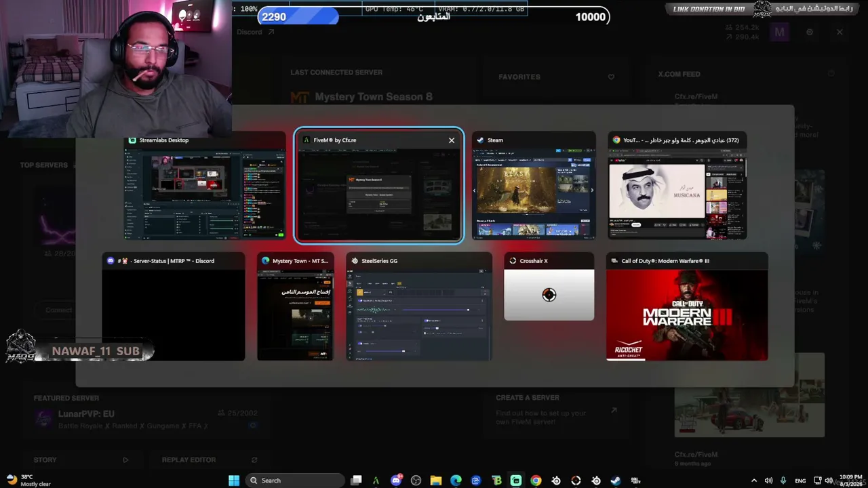Open the weather widget on the taskbar
Image resolution: width=868 pixels, height=488 pixels.
[x=28, y=481]
